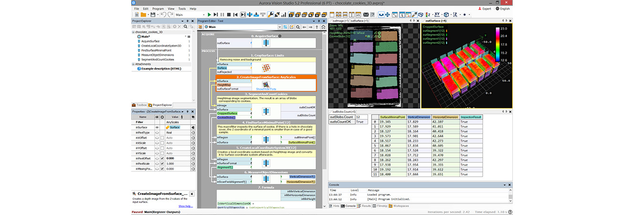Select the color picker eyedropper tool
The width and height of the screenshot is (644, 215).
click(414, 15)
